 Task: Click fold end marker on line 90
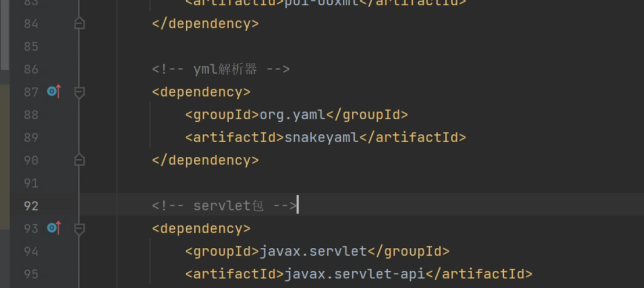pyautogui.click(x=79, y=160)
